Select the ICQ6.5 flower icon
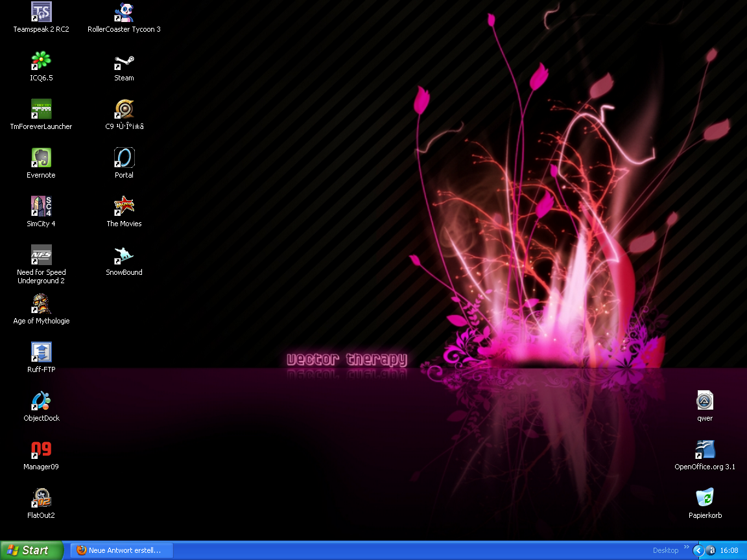747x560 pixels. pos(41,61)
